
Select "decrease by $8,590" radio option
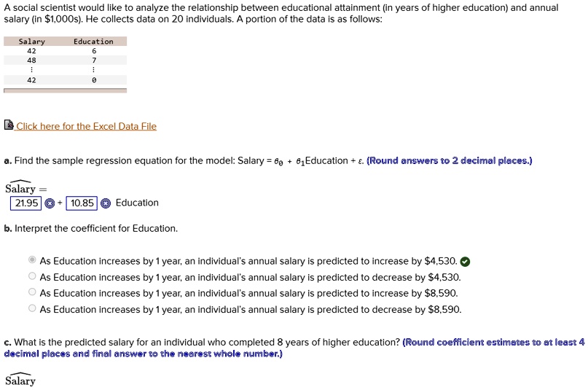(32, 309)
